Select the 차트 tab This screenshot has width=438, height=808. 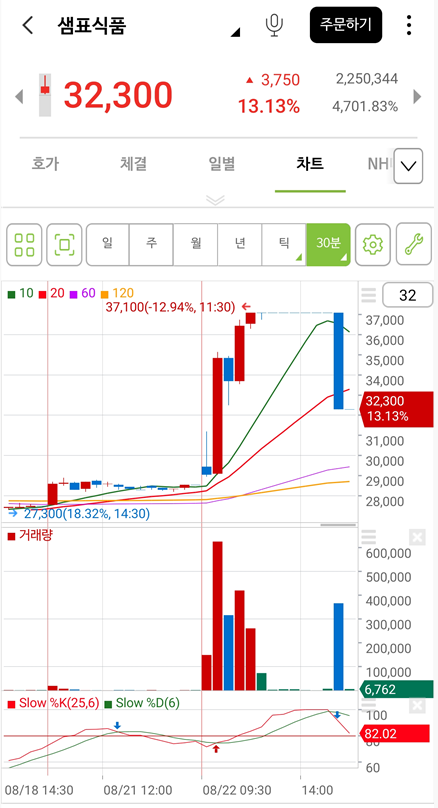310,164
